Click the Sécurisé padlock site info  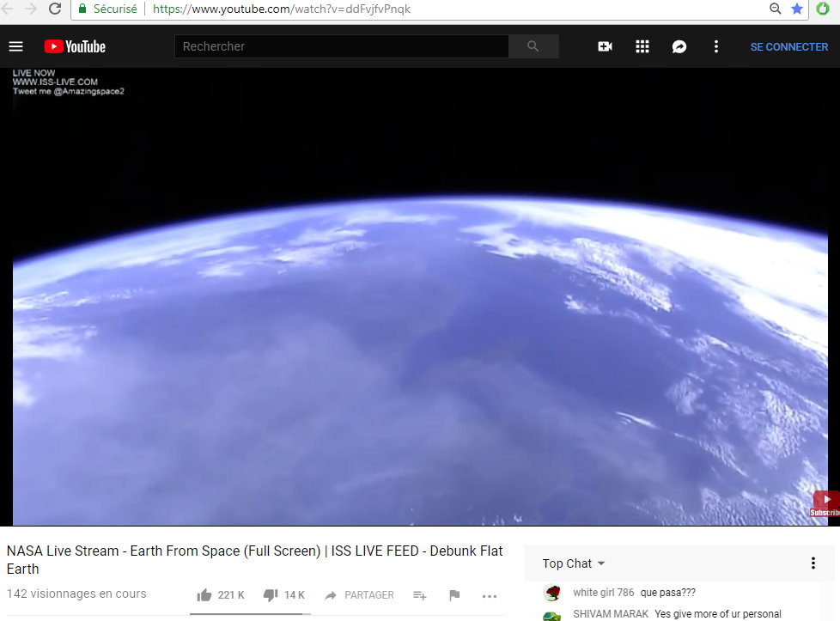(107, 9)
